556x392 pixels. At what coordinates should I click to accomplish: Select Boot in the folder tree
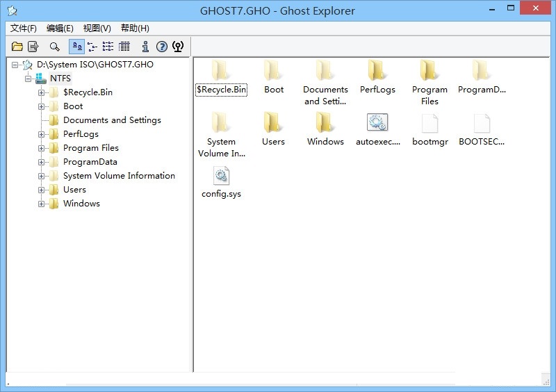tap(73, 106)
